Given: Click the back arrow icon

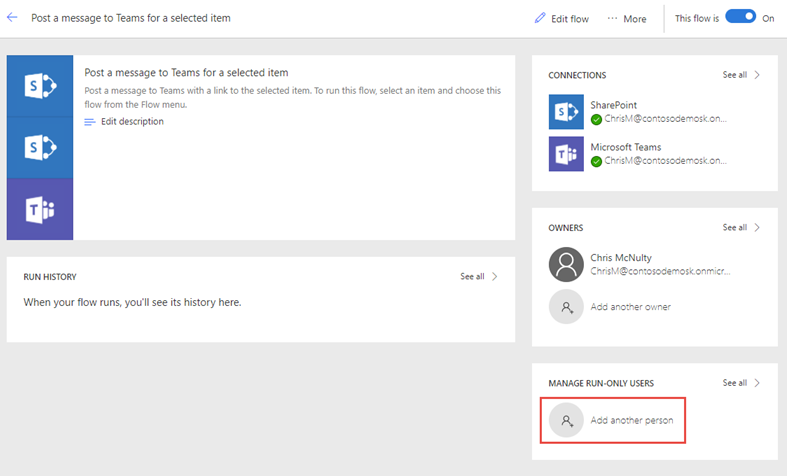Looking at the screenshot, I should click(x=13, y=18).
